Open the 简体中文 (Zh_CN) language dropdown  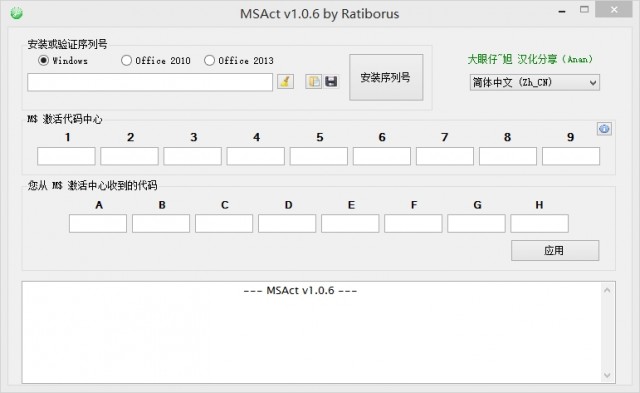(x=535, y=82)
